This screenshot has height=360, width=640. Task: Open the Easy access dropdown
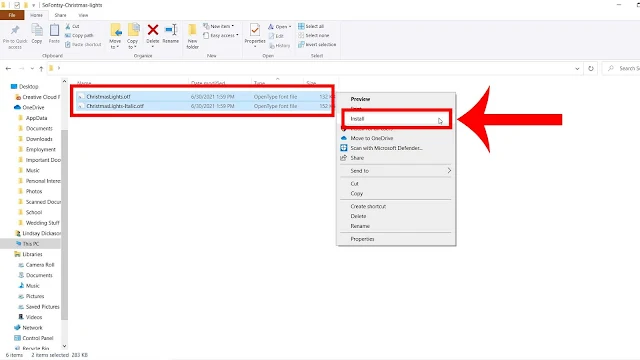221,36
